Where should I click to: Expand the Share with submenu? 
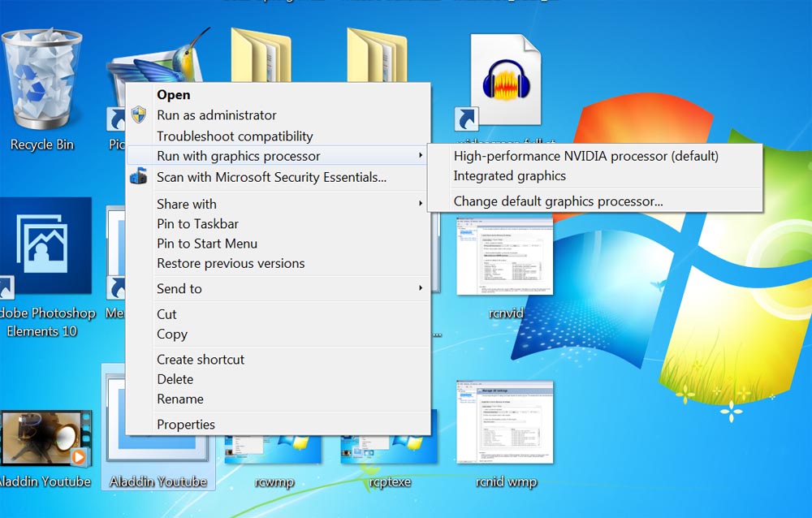click(x=278, y=204)
